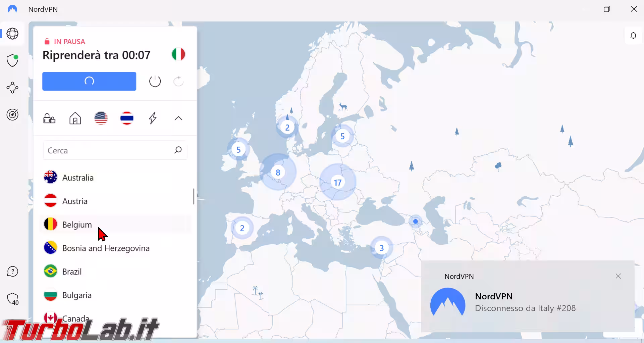Image resolution: width=644 pixels, height=343 pixels.
Task: Open the notifications bell
Action: [x=633, y=36]
